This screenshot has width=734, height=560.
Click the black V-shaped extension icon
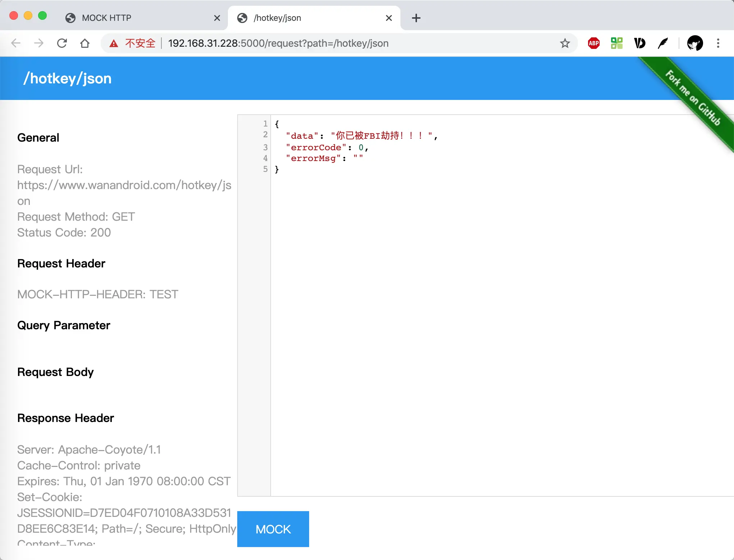coord(639,43)
